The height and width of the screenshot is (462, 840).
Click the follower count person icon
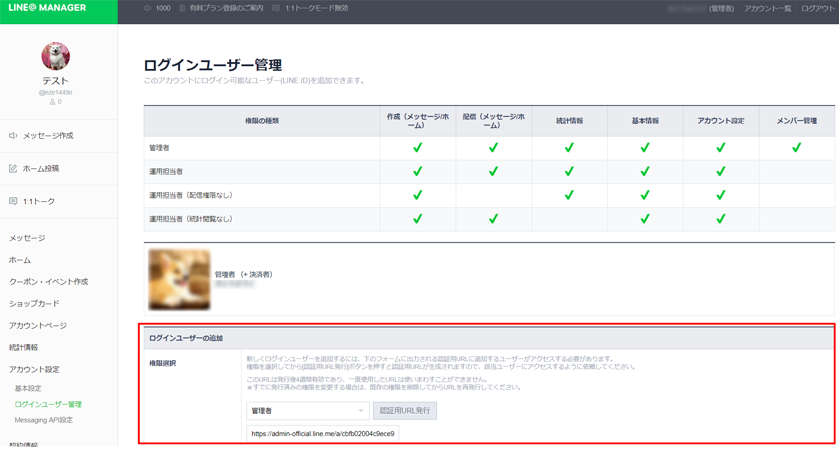51,102
